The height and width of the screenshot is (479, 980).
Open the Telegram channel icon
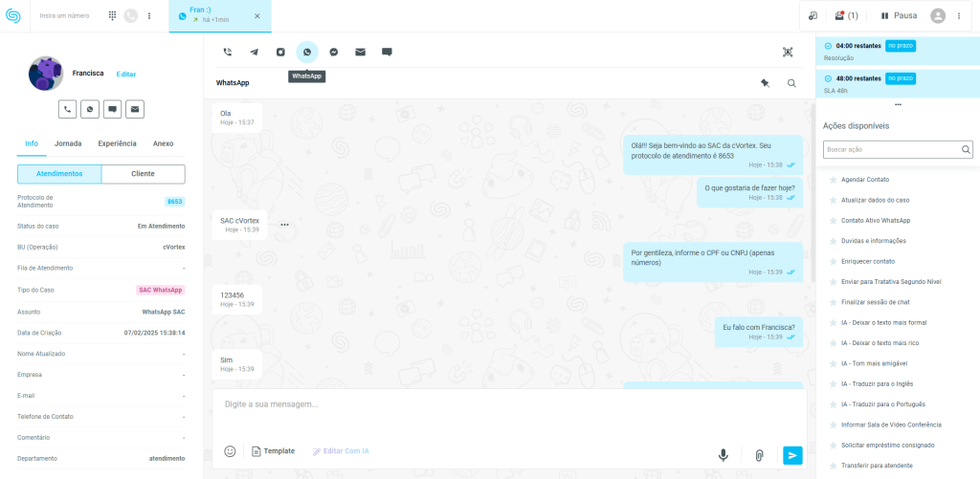254,53
